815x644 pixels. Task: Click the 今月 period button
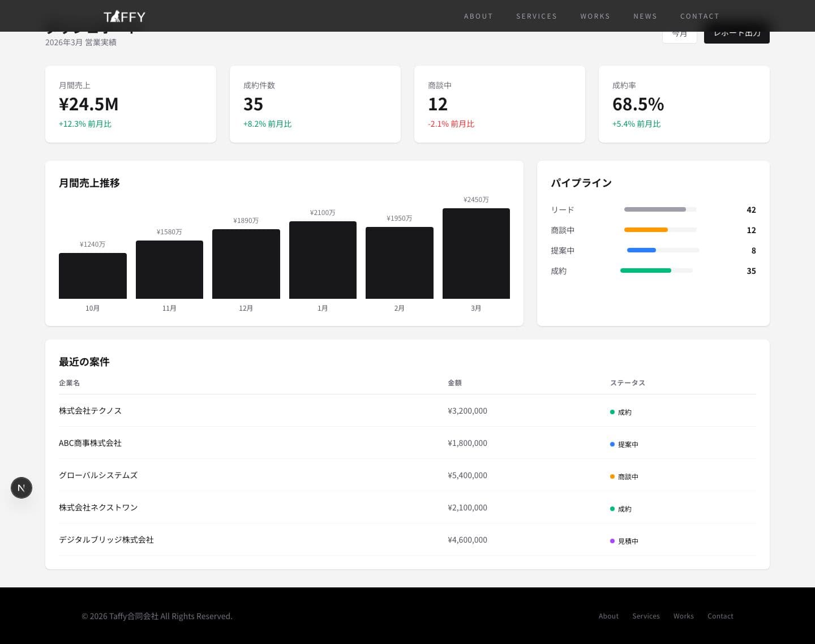(679, 36)
